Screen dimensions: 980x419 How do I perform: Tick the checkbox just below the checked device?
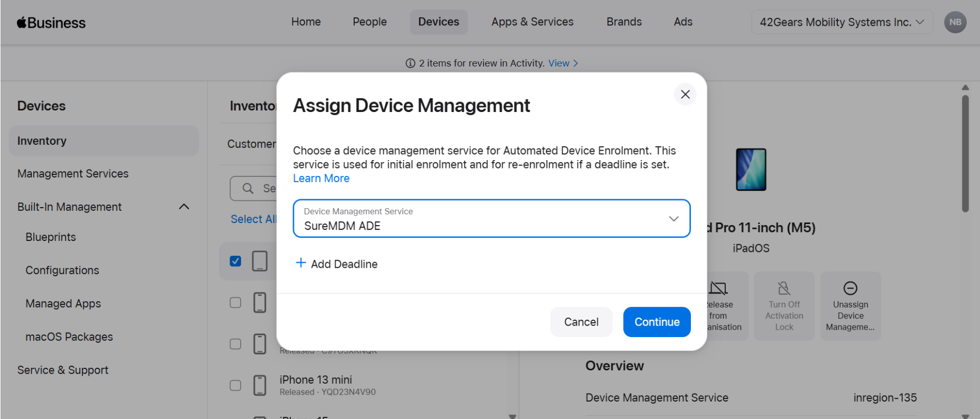(236, 302)
